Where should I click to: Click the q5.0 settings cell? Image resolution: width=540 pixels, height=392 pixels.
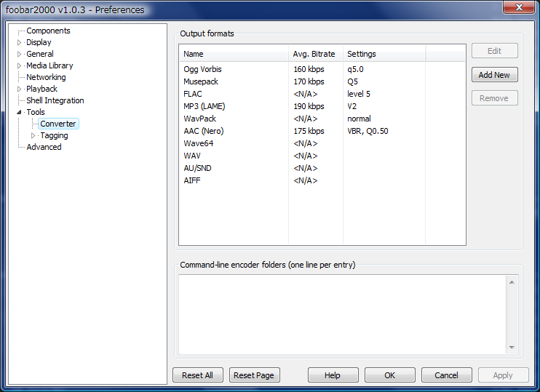coord(355,69)
